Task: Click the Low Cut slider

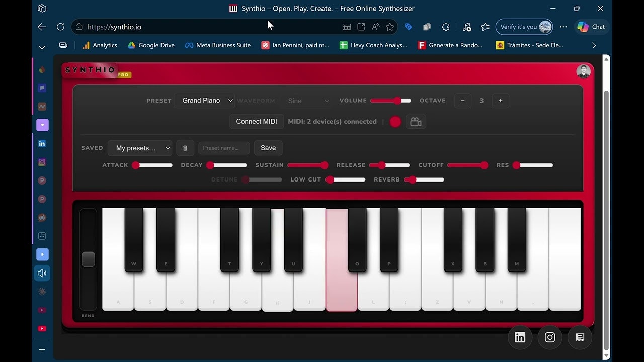Action: [x=345, y=179]
